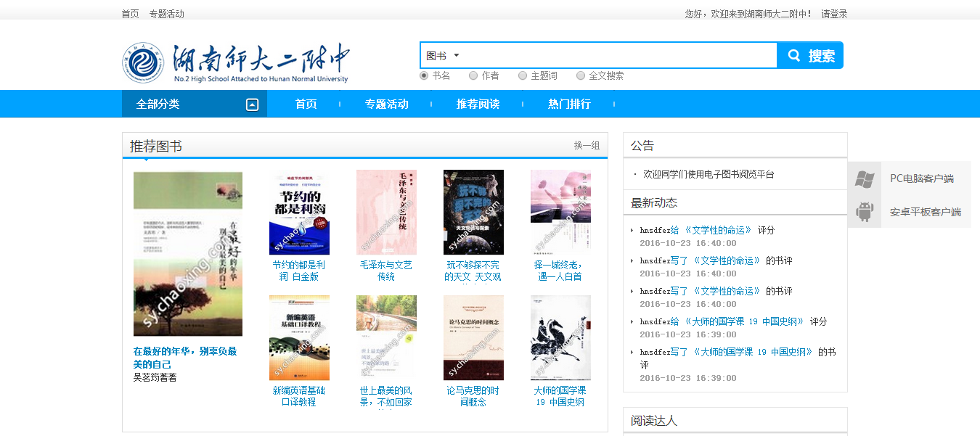The image size is (980, 436).
Task: Click the large featured book cover
Action: pyautogui.click(x=188, y=254)
